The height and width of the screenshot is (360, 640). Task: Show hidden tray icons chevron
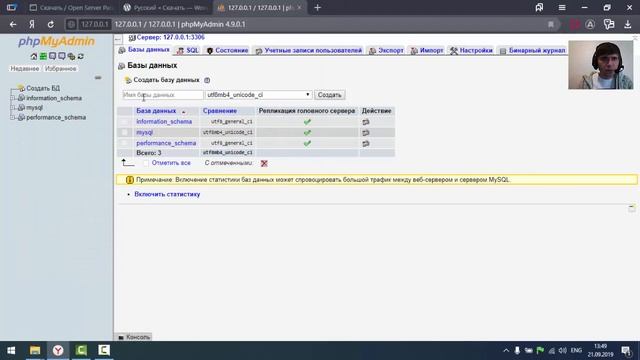pyautogui.click(x=506, y=350)
